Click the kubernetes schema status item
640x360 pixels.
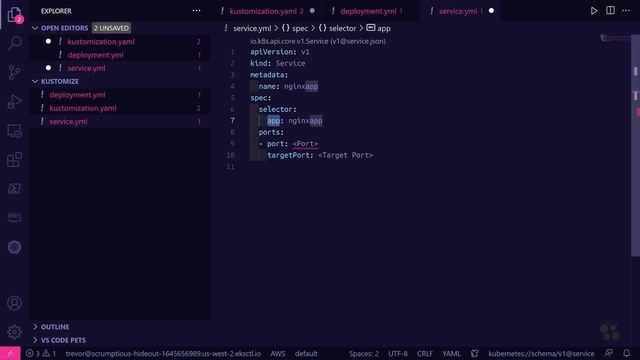coord(541,353)
